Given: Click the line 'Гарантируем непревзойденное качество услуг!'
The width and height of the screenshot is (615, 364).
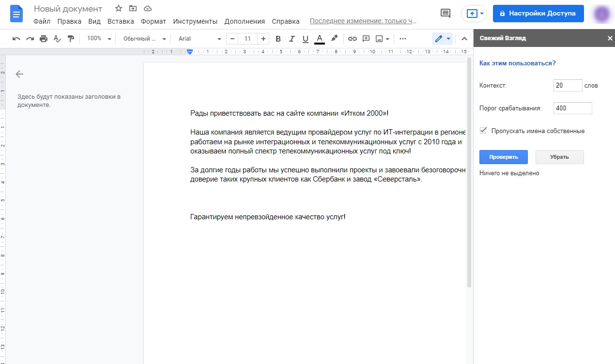Looking at the screenshot, I should (268, 216).
